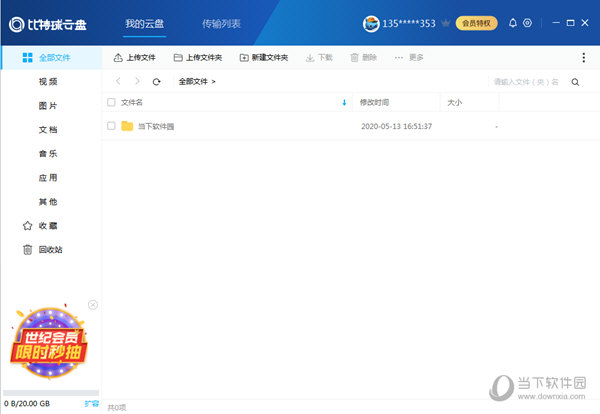Switch to the 传输列表 transfer list tab
The height and width of the screenshot is (414, 600).
click(221, 22)
